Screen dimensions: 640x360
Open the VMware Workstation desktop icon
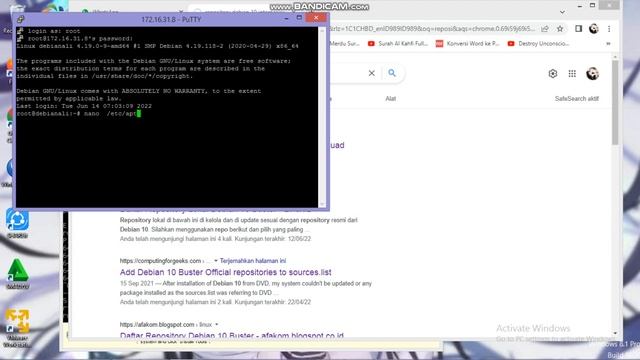[17, 328]
